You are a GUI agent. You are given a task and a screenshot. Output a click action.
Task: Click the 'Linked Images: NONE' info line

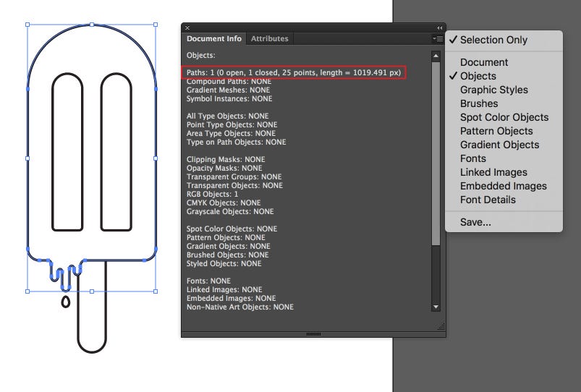click(x=224, y=289)
